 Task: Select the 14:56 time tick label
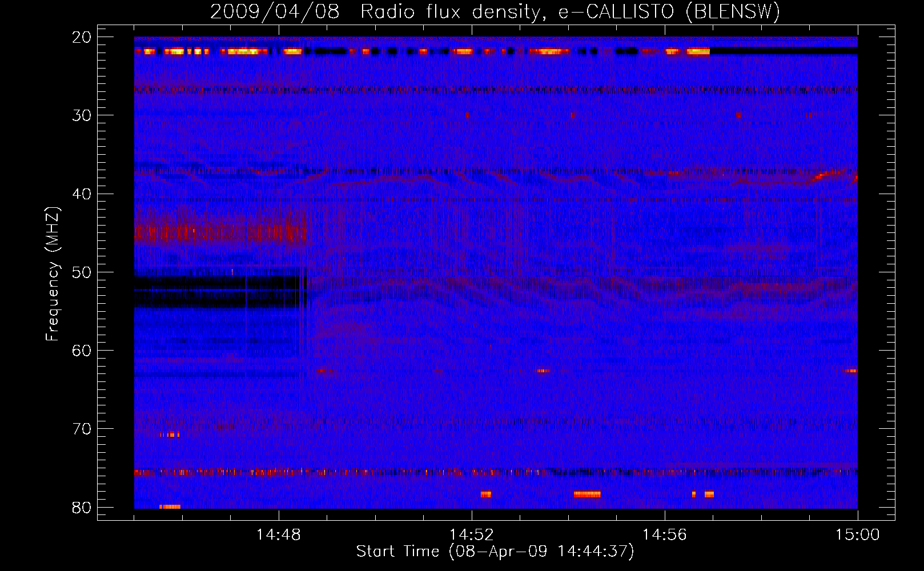coord(665,535)
